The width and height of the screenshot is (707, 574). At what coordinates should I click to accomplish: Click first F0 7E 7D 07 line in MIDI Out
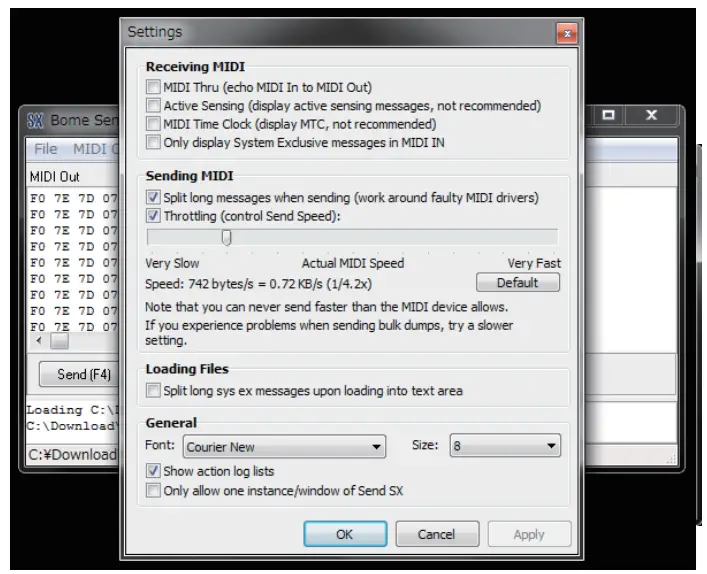click(x=73, y=198)
